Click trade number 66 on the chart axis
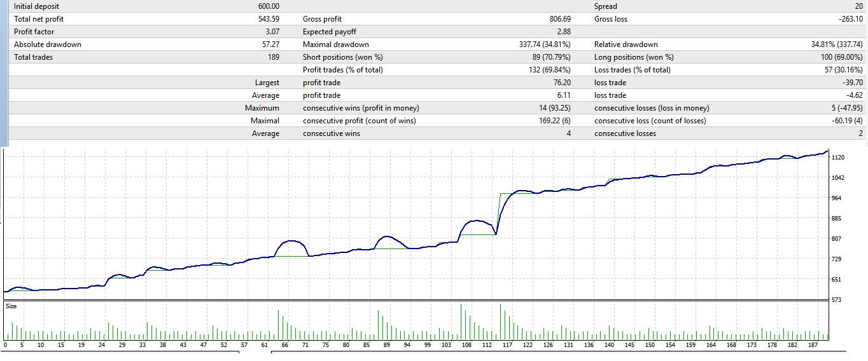Screen dimensions: 868x361 [x=285, y=346]
